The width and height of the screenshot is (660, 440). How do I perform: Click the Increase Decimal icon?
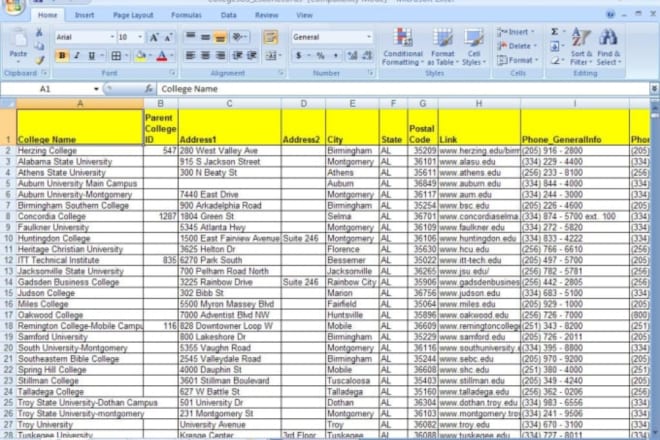(353, 55)
